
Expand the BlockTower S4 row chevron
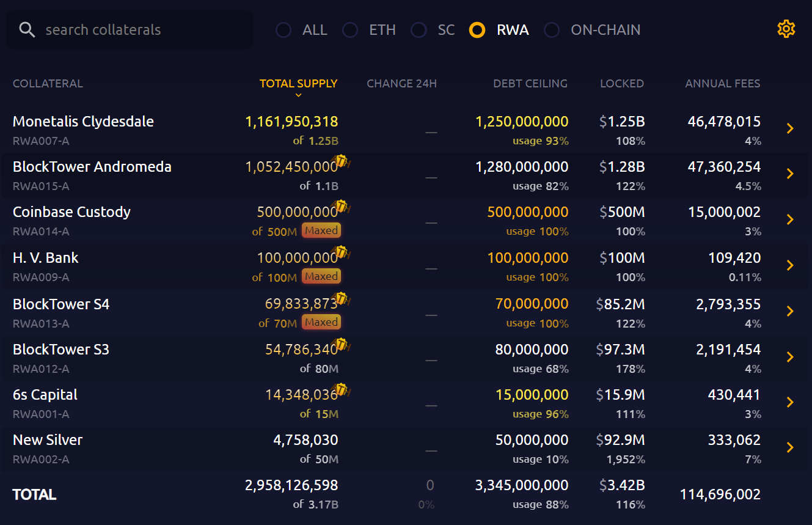[790, 311]
